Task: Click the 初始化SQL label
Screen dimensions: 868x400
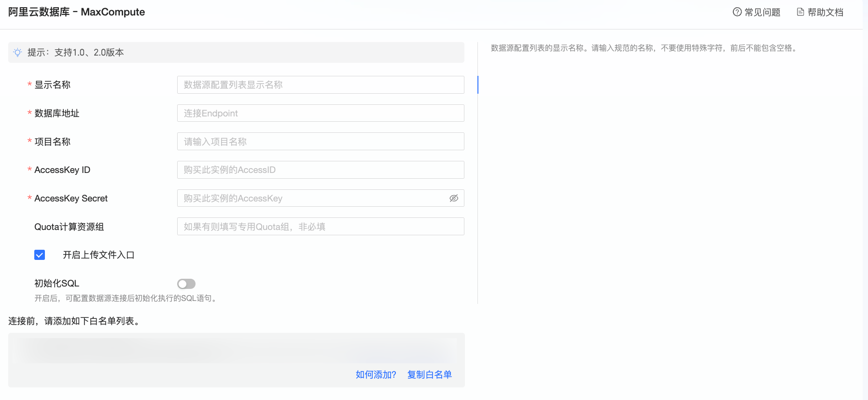Action: (x=56, y=284)
